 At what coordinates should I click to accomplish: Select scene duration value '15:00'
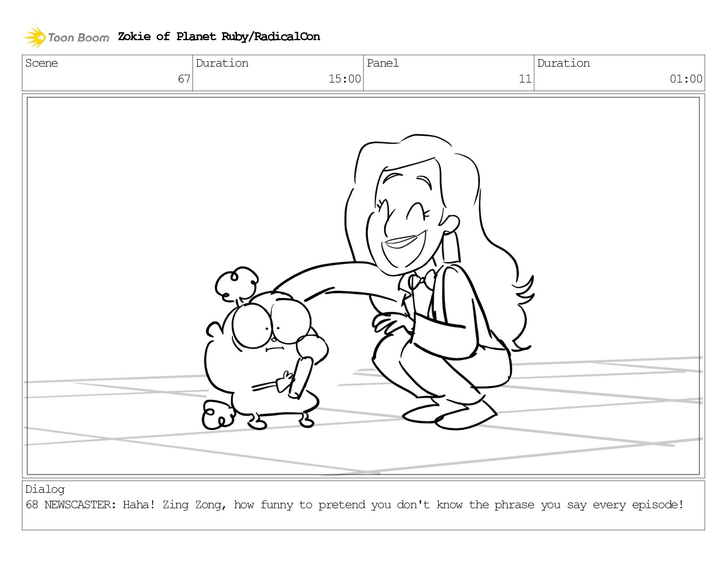point(345,79)
